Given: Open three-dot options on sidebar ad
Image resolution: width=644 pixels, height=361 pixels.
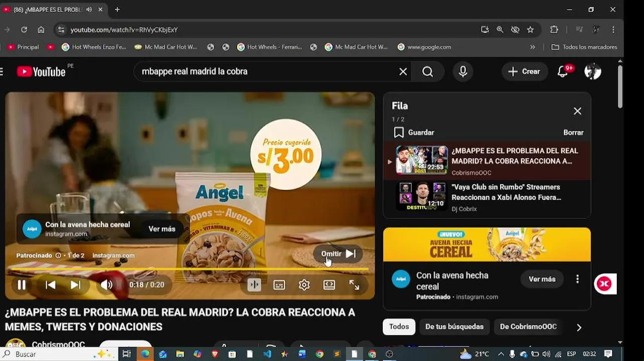Looking at the screenshot, I should 577,279.
